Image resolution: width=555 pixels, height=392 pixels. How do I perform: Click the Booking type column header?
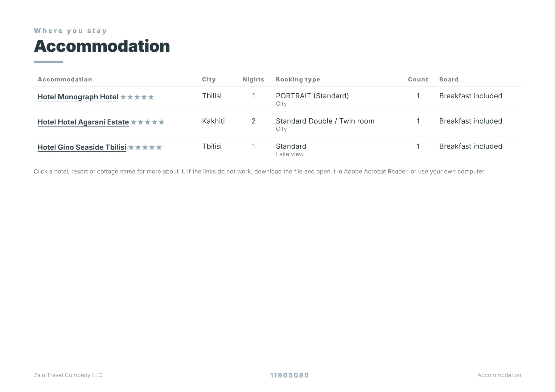click(x=298, y=80)
